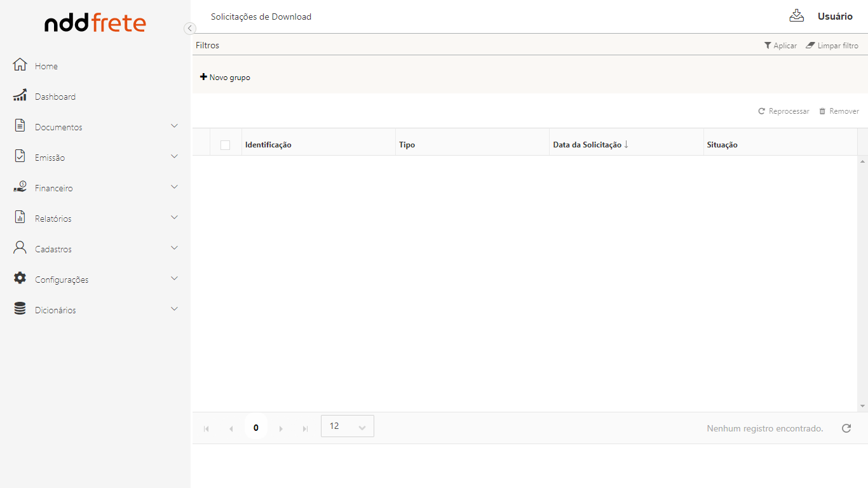
Task: Click the Limpar filtro button
Action: (x=832, y=46)
